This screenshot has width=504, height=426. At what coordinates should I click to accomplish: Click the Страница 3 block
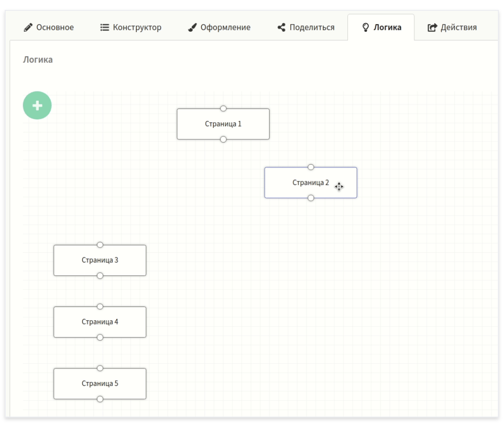click(100, 260)
